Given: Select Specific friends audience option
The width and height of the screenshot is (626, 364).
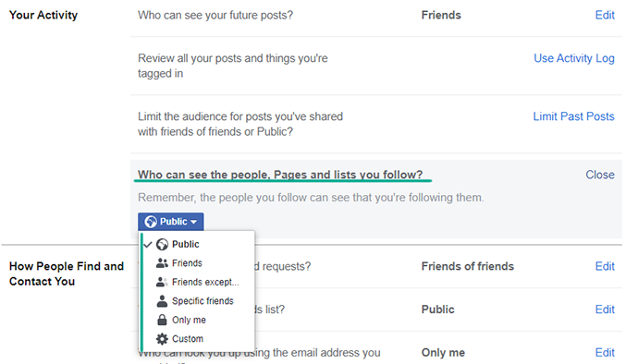Looking at the screenshot, I should 203,301.
